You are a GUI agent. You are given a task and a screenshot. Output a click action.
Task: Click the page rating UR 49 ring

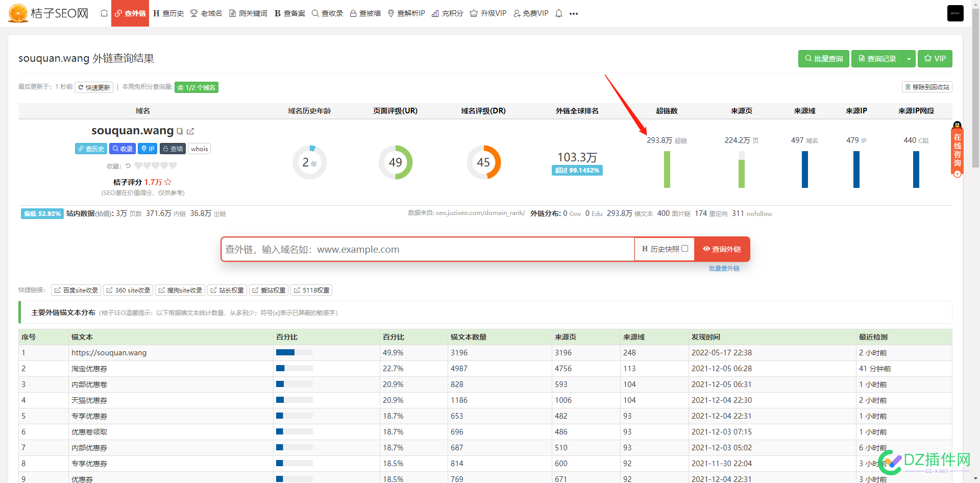[x=396, y=162]
